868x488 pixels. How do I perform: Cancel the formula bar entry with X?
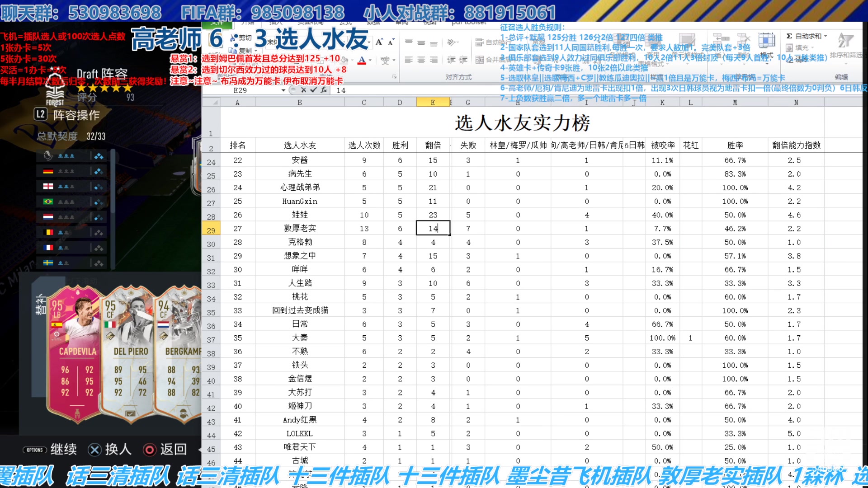pyautogui.click(x=303, y=90)
